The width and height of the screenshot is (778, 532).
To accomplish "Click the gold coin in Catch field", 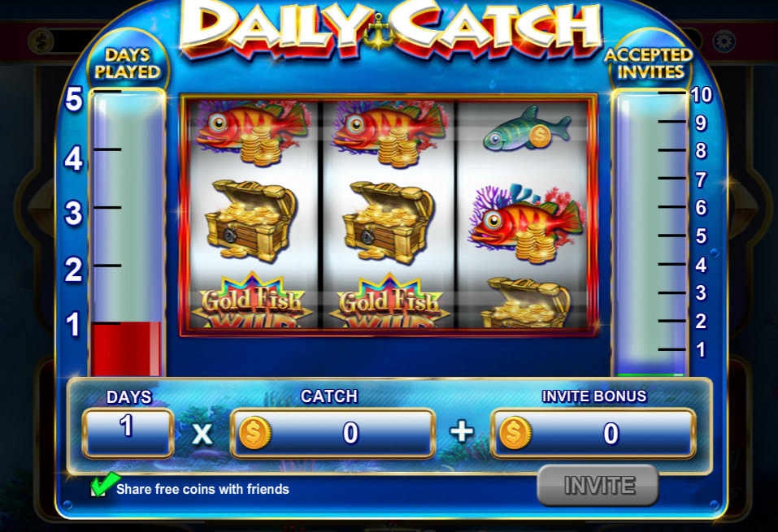I will click(255, 433).
